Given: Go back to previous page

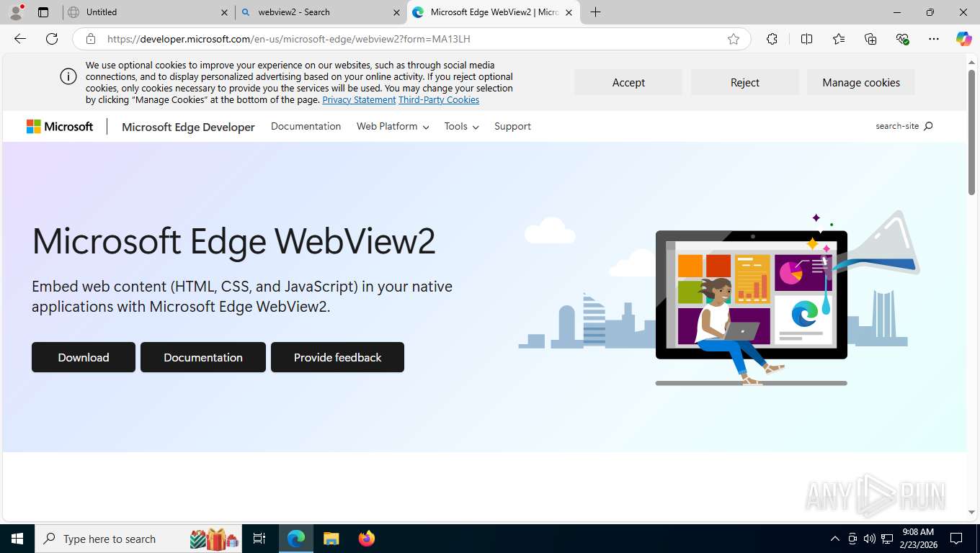Looking at the screenshot, I should click(20, 39).
